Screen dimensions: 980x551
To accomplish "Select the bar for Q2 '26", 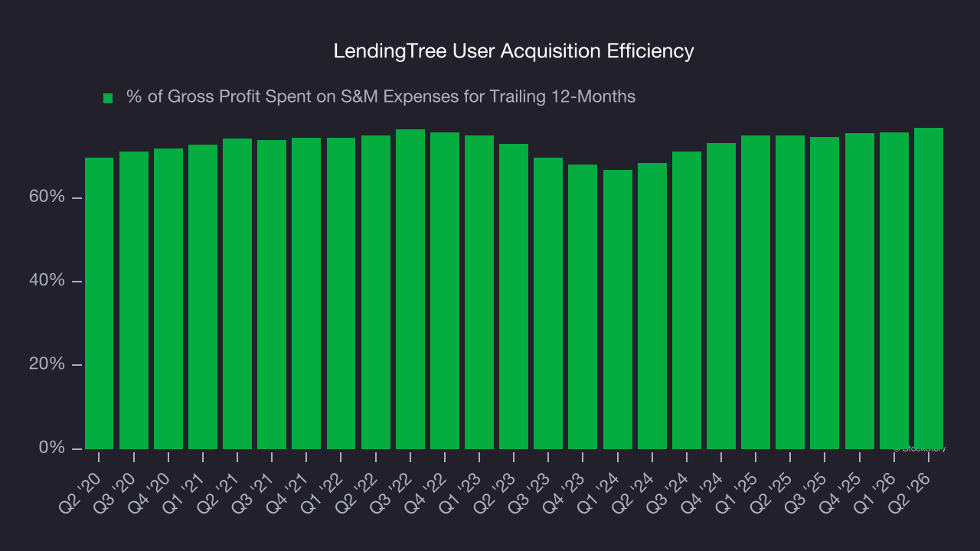I will coord(929,289).
